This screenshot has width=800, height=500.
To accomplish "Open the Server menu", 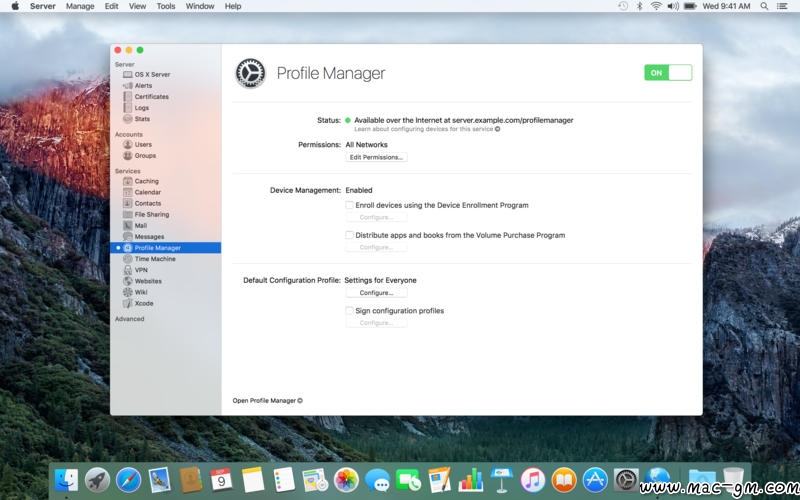I will click(x=43, y=6).
